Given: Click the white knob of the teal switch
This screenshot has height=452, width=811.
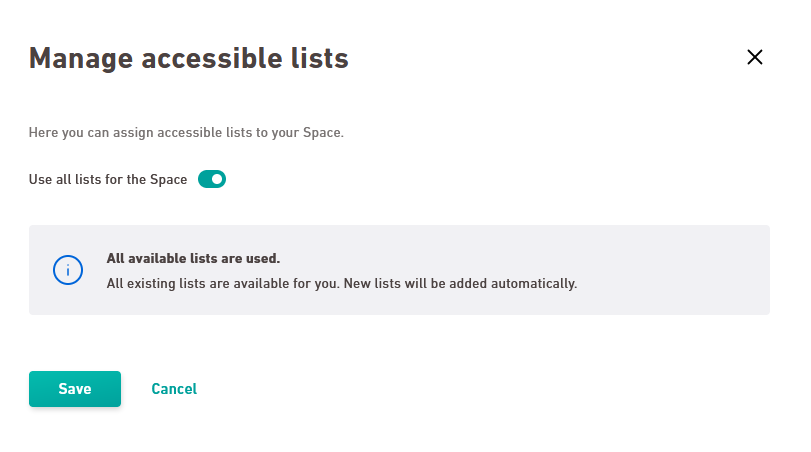Looking at the screenshot, I should 217,179.
